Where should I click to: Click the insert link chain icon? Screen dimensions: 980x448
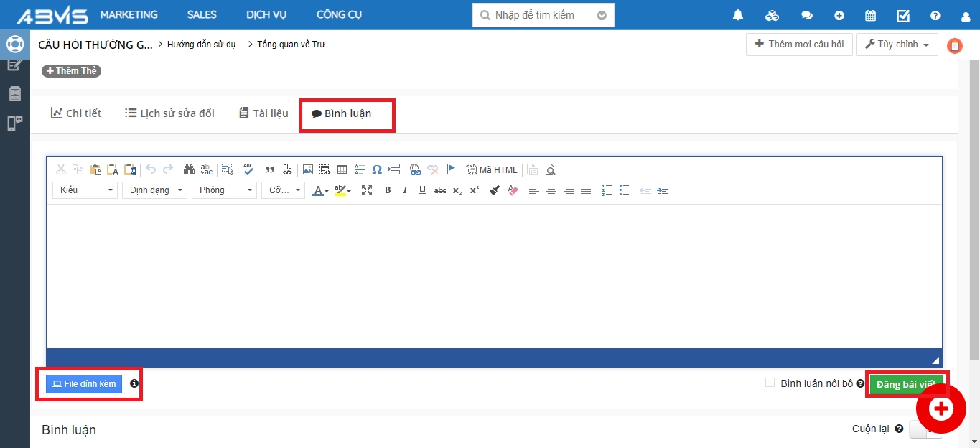coord(415,170)
